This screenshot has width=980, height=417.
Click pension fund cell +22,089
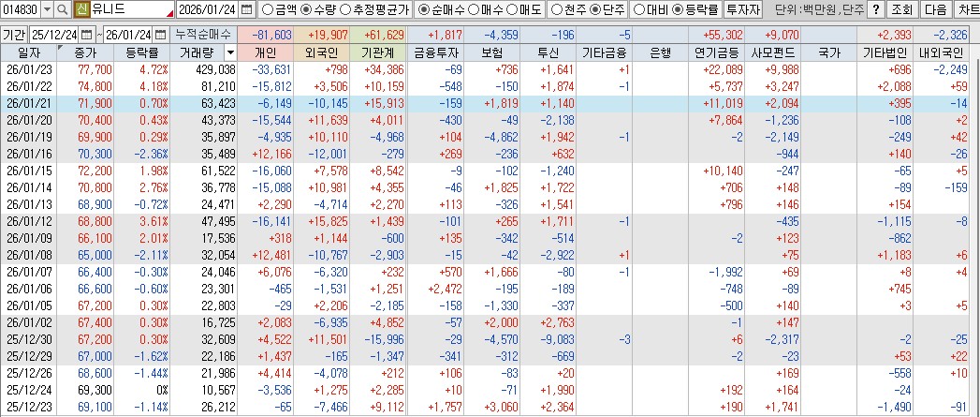point(716,68)
